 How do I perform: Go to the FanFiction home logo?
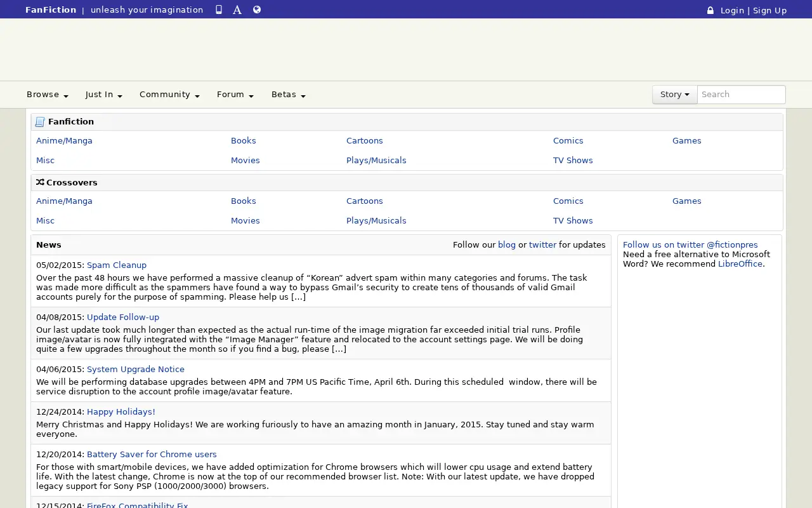(51, 10)
